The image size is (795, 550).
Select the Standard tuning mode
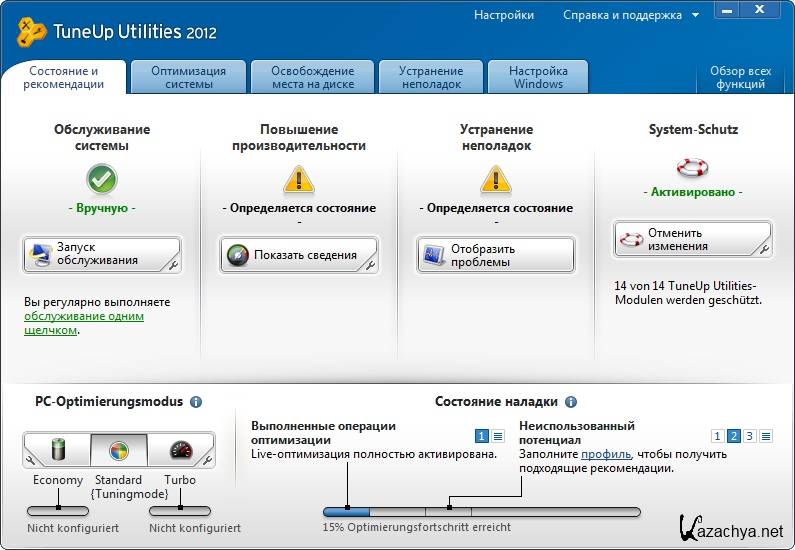click(x=118, y=449)
